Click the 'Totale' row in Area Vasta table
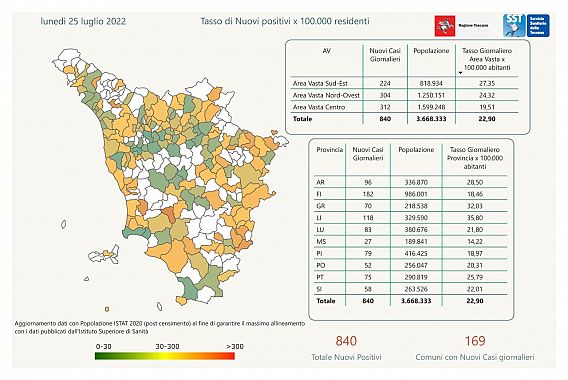 point(405,119)
